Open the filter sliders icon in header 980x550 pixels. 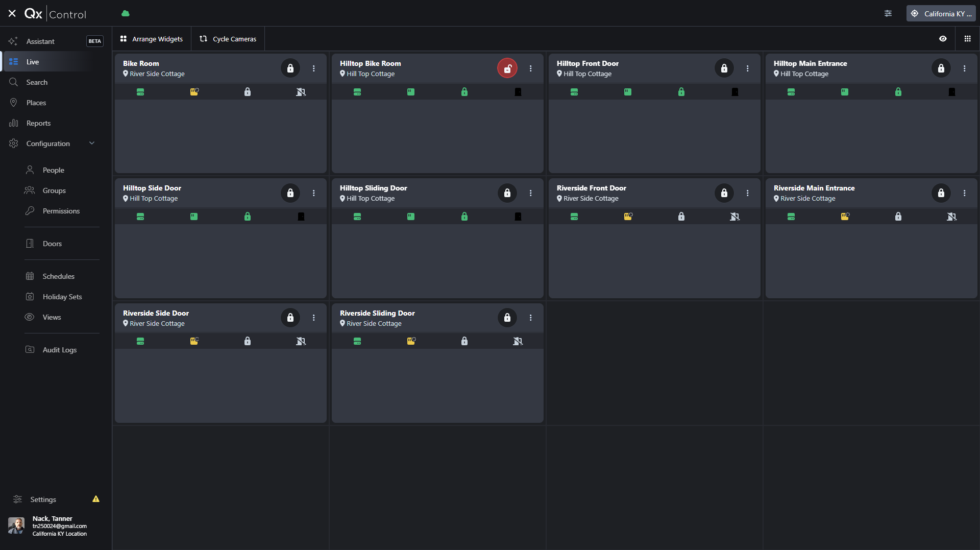pos(888,14)
